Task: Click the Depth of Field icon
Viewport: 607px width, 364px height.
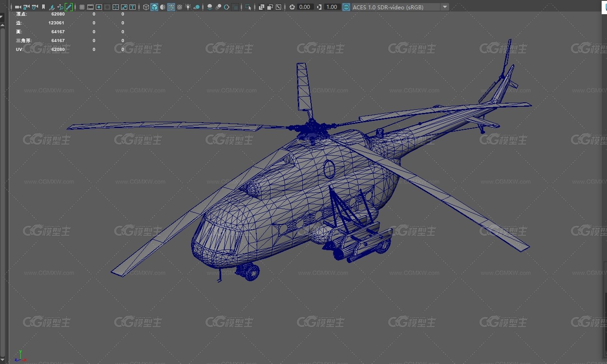Action: pos(235,7)
